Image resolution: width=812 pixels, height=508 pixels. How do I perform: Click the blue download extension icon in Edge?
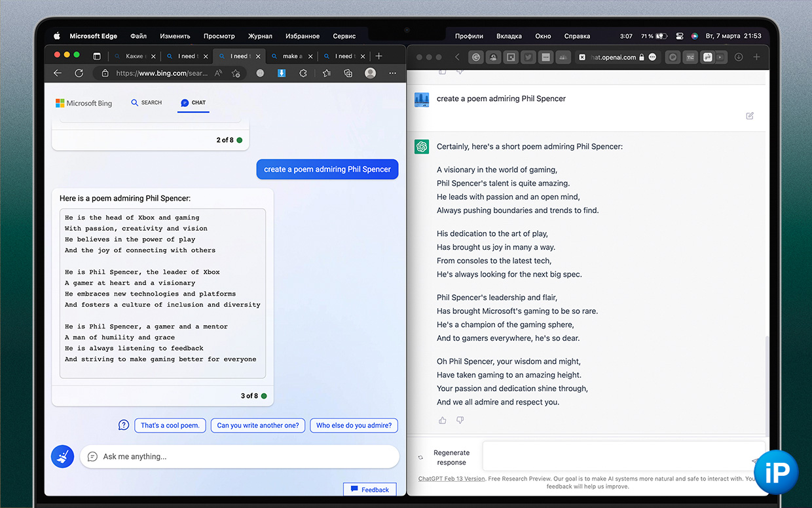pyautogui.click(x=282, y=73)
